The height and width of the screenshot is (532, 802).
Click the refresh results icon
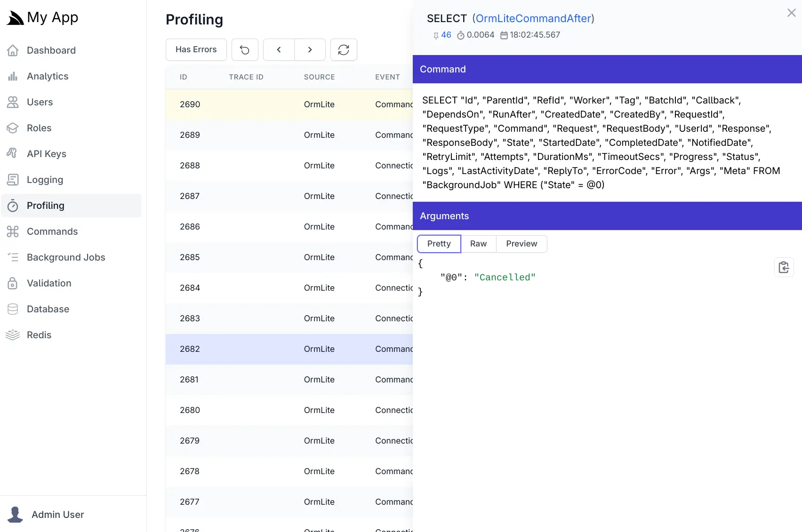tap(344, 50)
